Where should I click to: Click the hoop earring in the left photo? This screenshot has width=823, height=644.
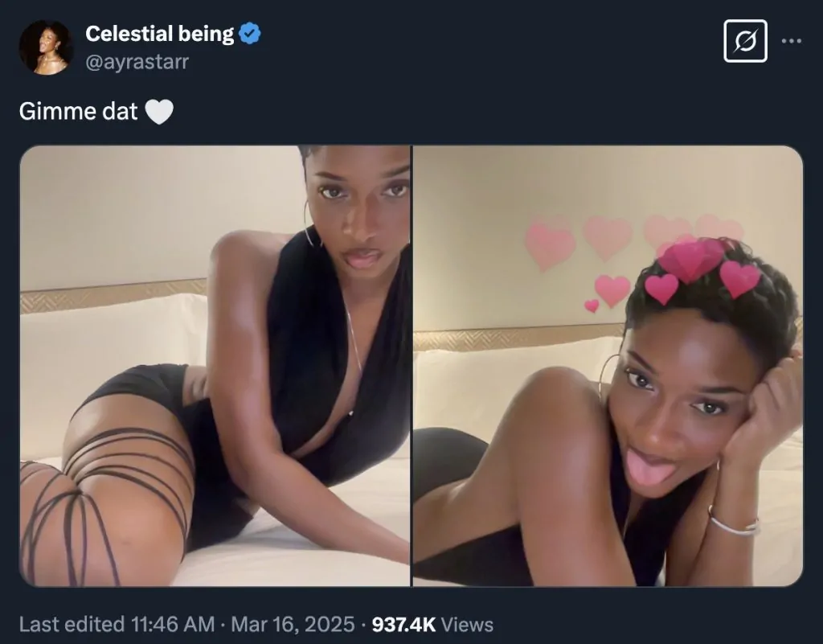click(309, 224)
